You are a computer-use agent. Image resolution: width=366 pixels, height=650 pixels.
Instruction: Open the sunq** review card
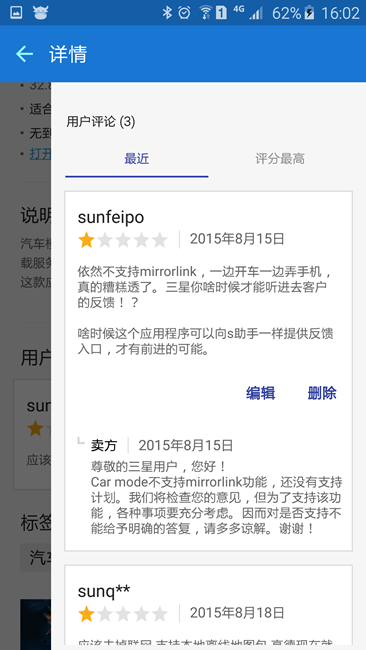click(x=208, y=607)
